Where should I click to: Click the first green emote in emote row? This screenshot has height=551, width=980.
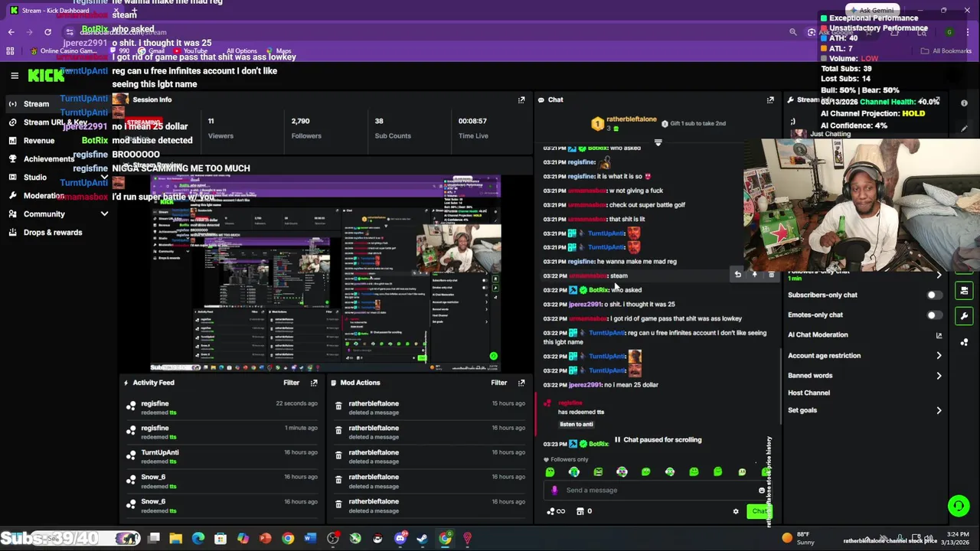[550, 472]
